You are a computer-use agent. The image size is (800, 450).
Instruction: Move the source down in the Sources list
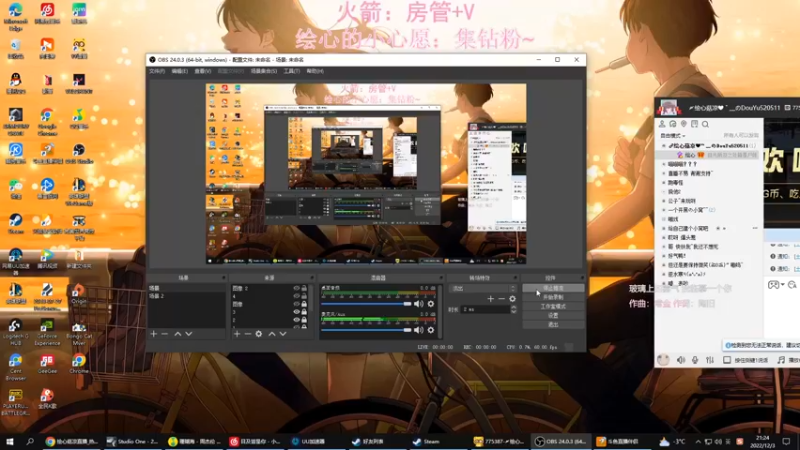coord(283,334)
